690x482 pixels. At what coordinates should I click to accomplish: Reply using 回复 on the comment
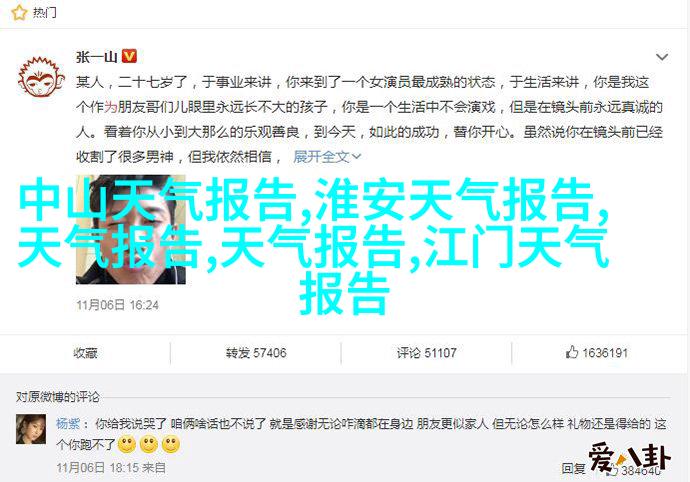coord(573,468)
